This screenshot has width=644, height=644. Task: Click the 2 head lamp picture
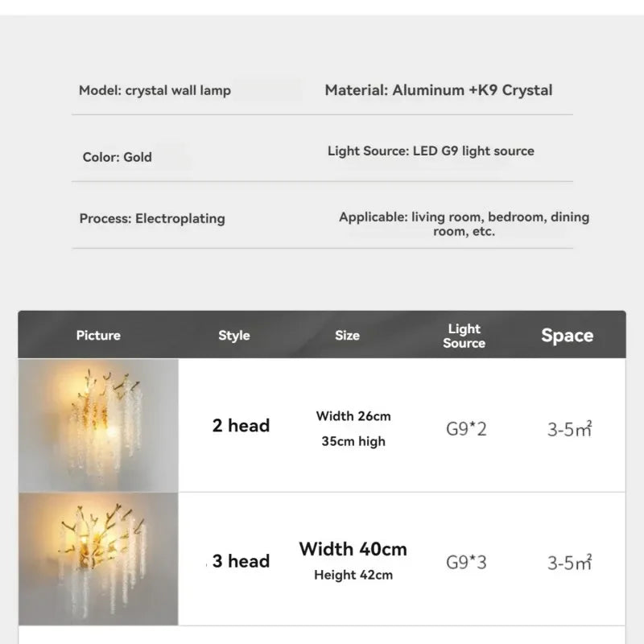98,425
